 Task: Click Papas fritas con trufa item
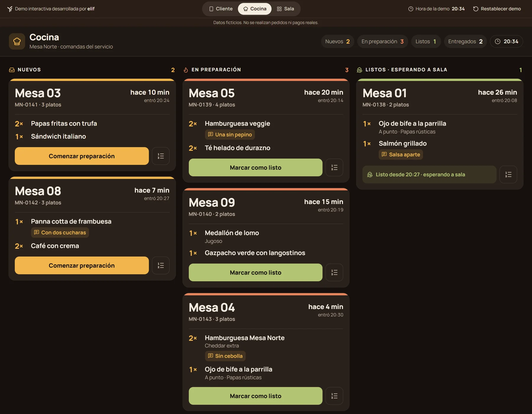pyautogui.click(x=64, y=123)
